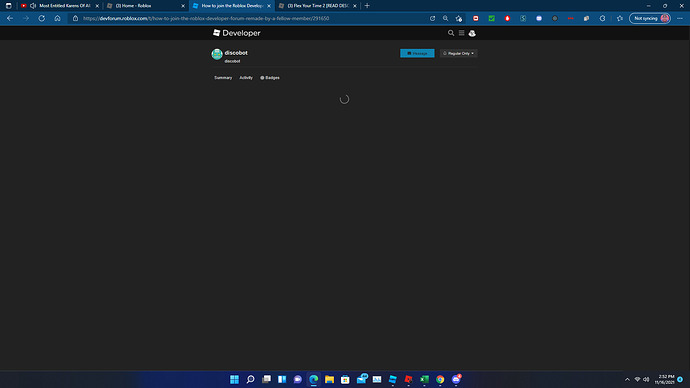Image resolution: width=690 pixels, height=388 pixels.
Task: Click the Not syncing profile button
Action: (650, 18)
